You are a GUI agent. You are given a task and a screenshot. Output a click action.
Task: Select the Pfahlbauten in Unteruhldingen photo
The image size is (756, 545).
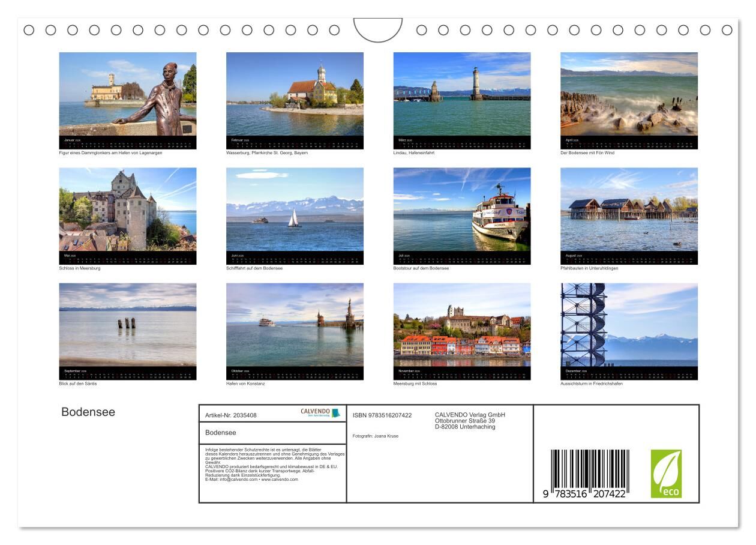[x=629, y=209]
